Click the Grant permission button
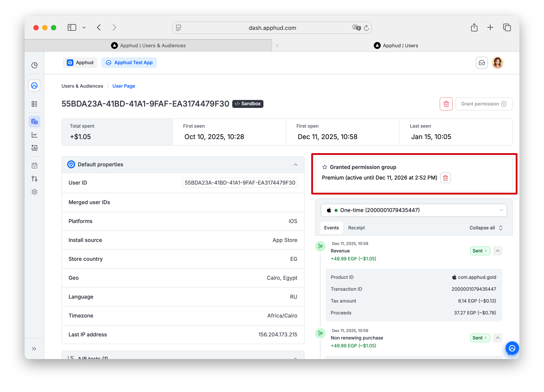 [484, 104]
